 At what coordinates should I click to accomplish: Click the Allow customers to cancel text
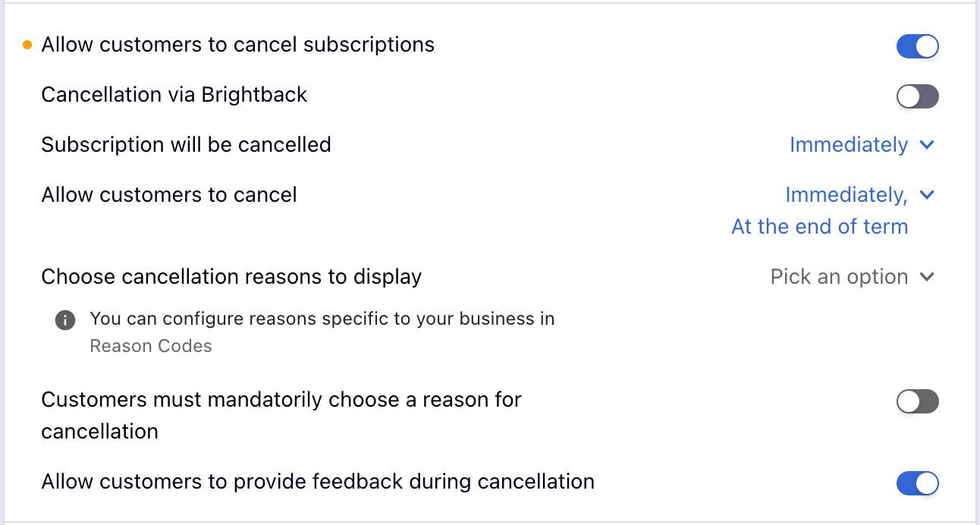pyautogui.click(x=168, y=194)
